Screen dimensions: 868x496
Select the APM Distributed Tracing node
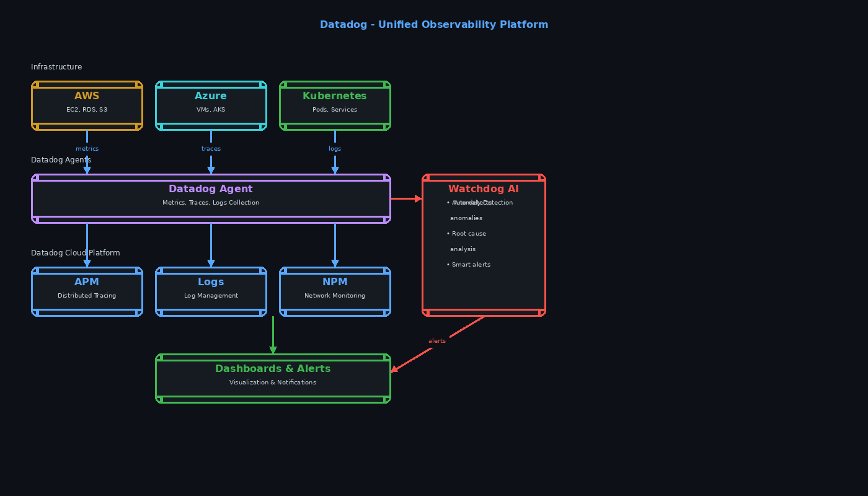tap(87, 291)
